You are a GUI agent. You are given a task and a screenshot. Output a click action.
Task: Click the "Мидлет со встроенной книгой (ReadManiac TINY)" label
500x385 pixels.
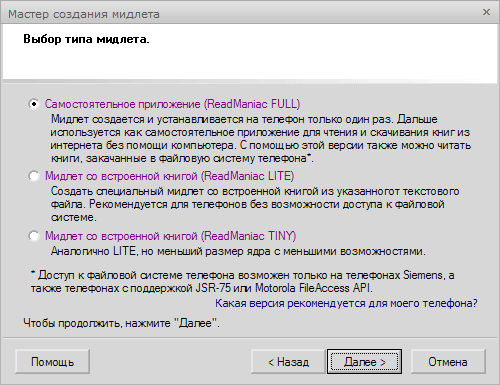(x=171, y=236)
